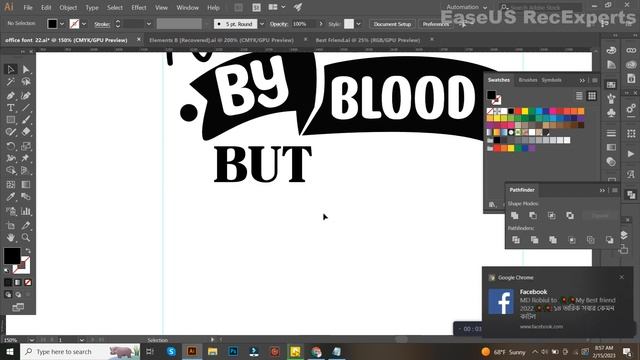Open stroke color dropdown in control bar
This screenshot has height=360, width=640.
[84, 24]
